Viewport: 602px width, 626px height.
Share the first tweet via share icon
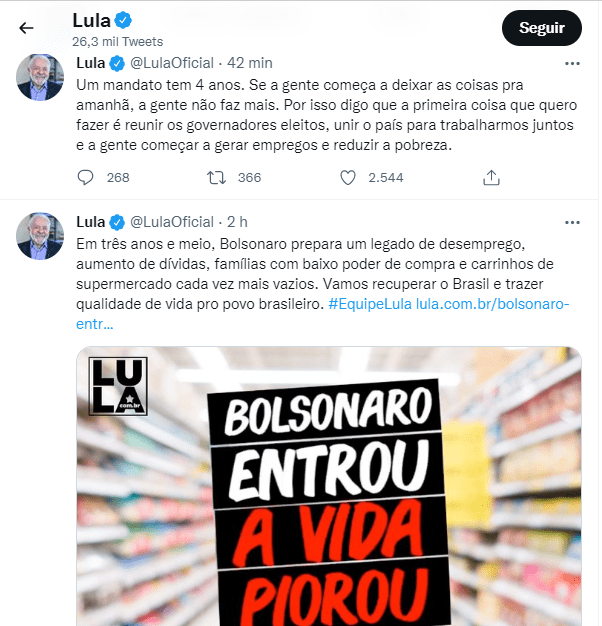[491, 178]
